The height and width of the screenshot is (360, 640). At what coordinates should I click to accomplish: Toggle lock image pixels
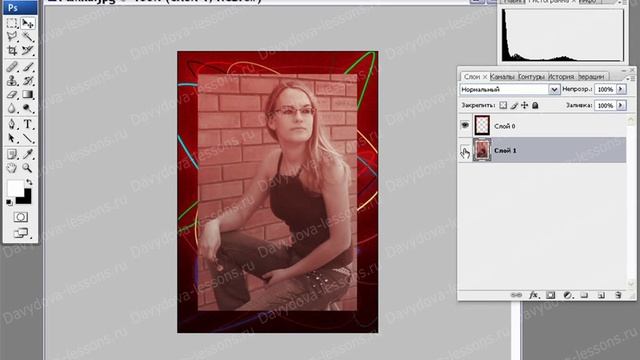tap(514, 105)
